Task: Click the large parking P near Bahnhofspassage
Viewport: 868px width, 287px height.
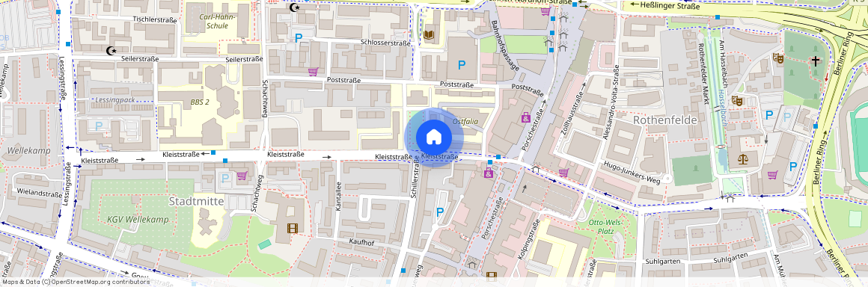Action: tap(462, 65)
